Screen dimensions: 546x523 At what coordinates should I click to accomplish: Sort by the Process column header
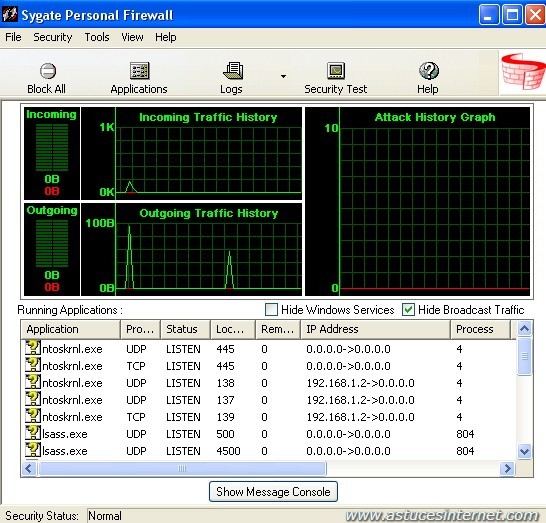point(481,329)
